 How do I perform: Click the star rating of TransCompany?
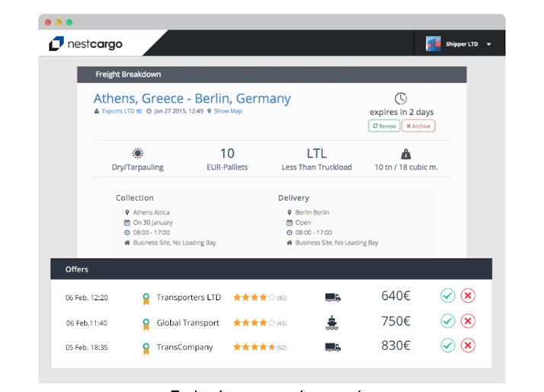pyautogui.click(x=254, y=347)
